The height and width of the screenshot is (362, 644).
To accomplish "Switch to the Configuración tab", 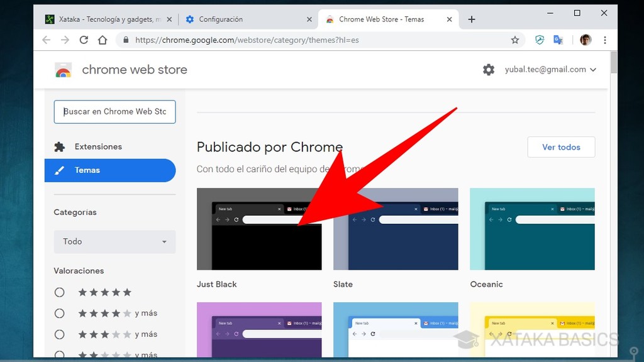I will click(x=245, y=19).
